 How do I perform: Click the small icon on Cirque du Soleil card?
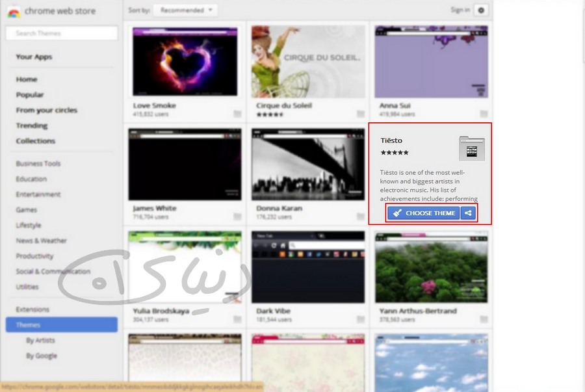(360, 114)
